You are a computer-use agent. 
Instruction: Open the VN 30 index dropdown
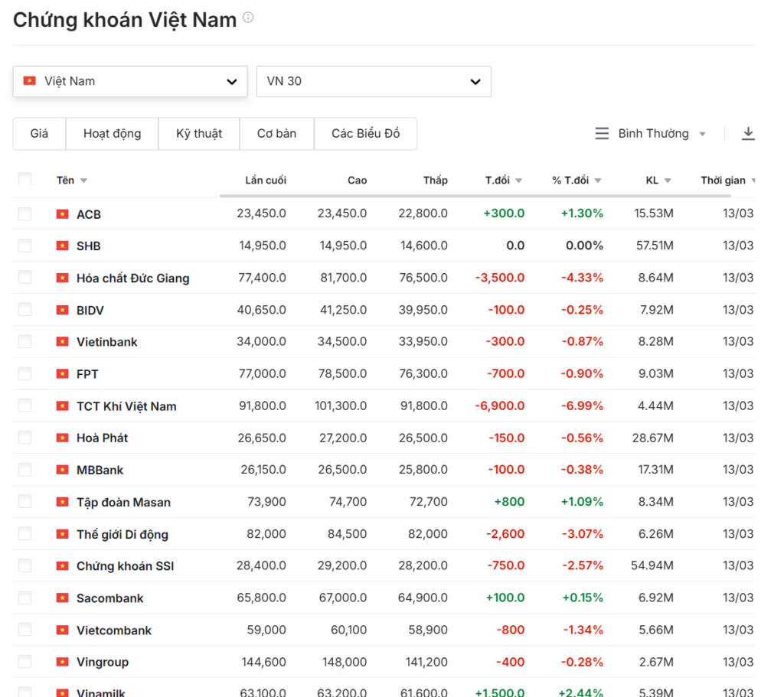point(374,81)
